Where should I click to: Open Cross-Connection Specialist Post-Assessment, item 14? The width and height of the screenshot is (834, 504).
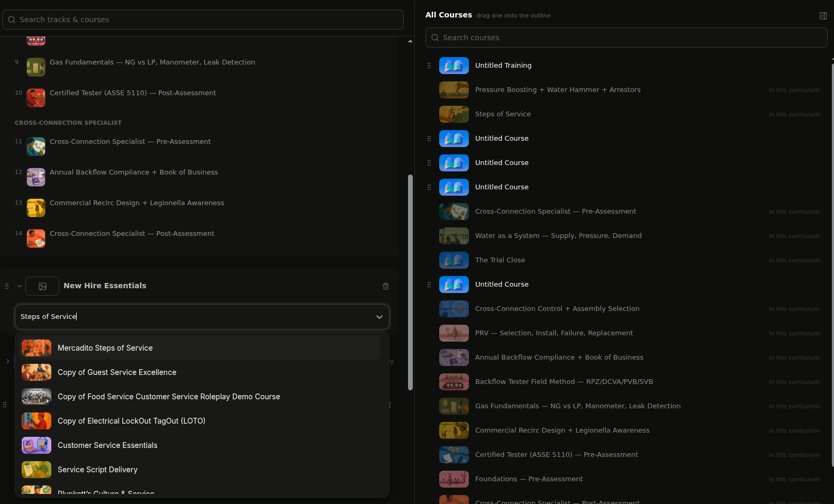[132, 234]
